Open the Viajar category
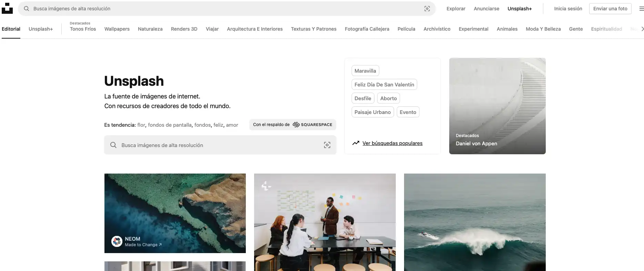The image size is (644, 271). 212,29
